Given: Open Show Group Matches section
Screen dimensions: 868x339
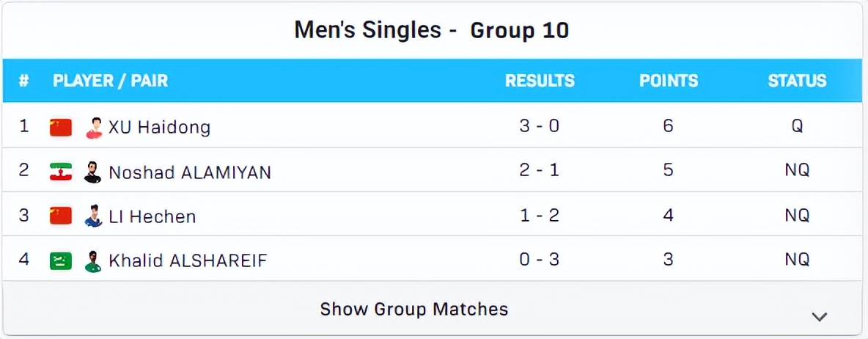Looking at the screenshot, I should click(x=413, y=309).
